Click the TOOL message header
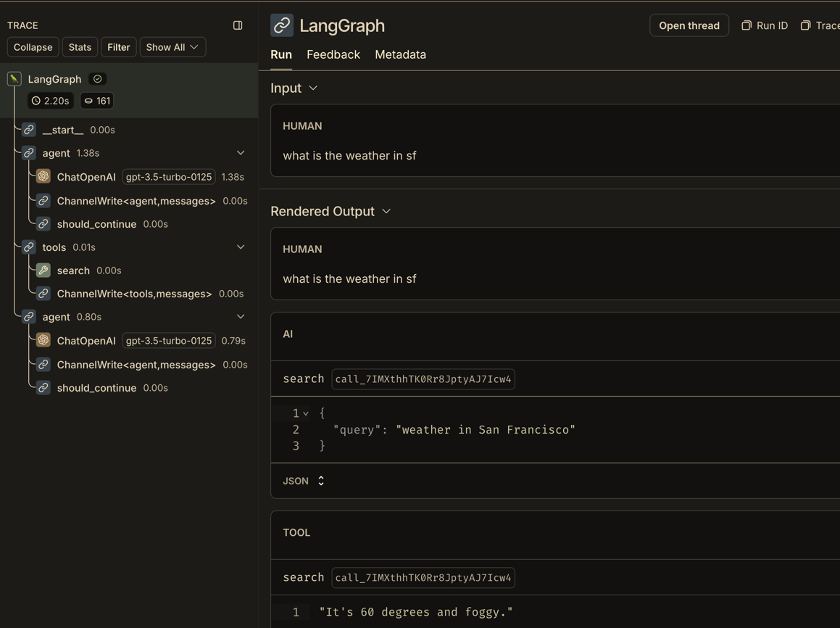 click(296, 532)
